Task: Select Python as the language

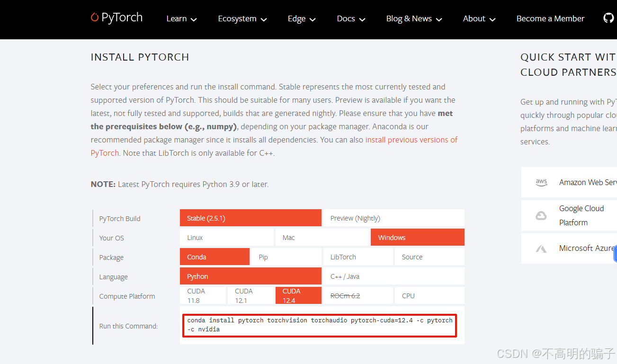Action: pos(250,276)
